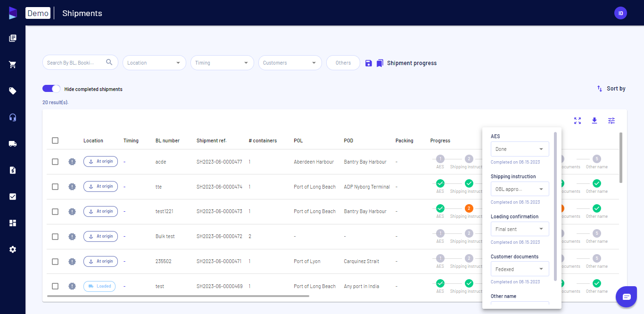
Task: Open the documents library sidebar icon
Action: coord(13,38)
